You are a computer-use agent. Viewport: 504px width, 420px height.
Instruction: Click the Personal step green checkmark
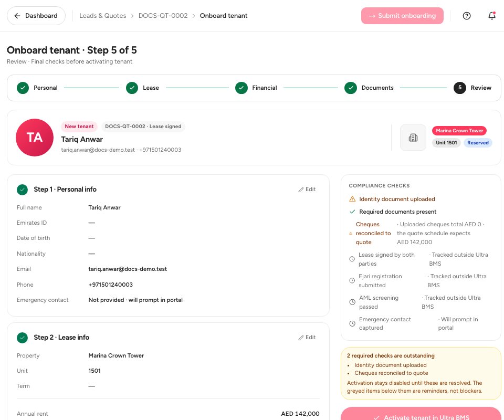[x=23, y=88]
